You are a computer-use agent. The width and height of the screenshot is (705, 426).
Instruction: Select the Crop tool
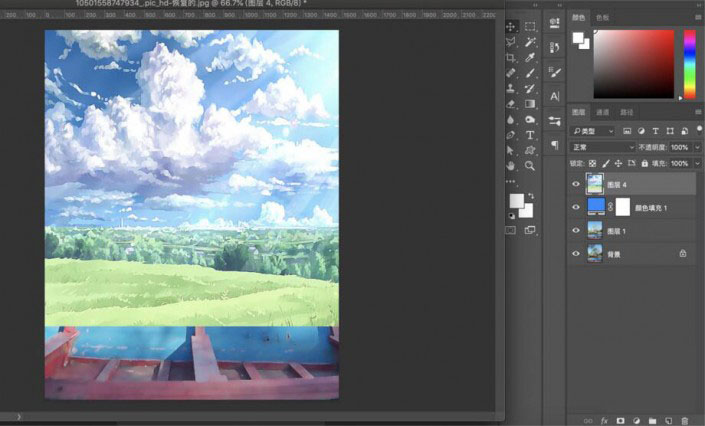coord(511,58)
